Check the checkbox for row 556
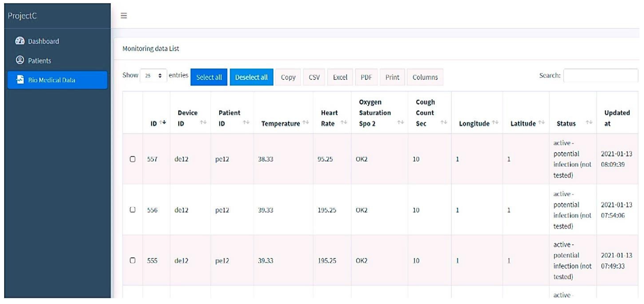The width and height of the screenshot is (644, 304). [133, 210]
